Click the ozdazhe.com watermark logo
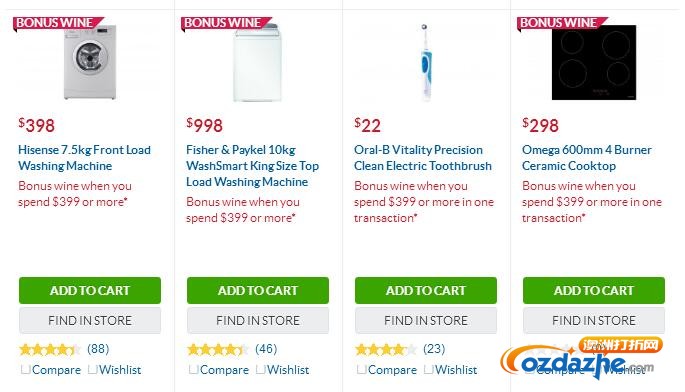Image resolution: width=685 pixels, height=392 pixels. [x=581, y=358]
